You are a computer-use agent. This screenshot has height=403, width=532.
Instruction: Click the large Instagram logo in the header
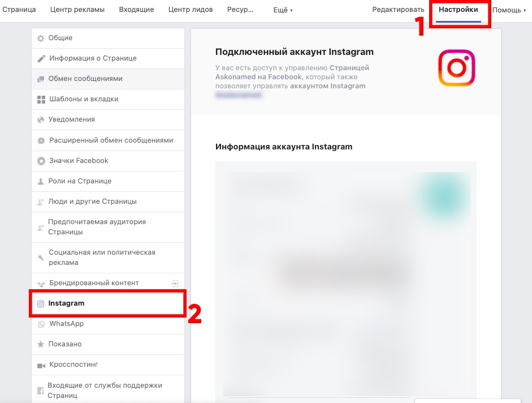456,67
